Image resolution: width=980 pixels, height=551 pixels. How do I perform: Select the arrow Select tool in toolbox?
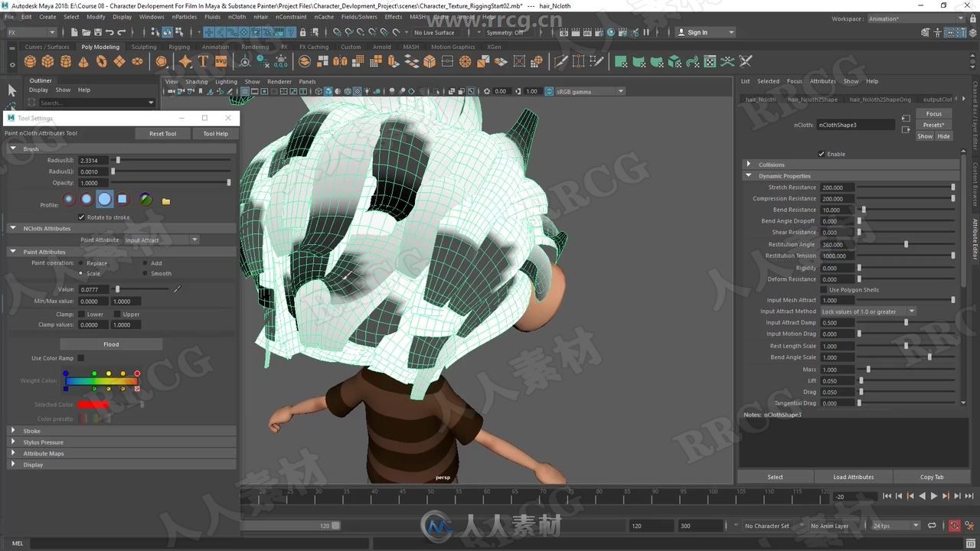[11, 90]
